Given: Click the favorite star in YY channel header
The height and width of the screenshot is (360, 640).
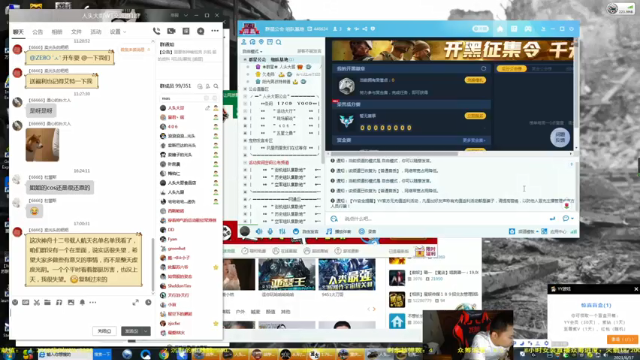Looking at the screenshot, I should (x=349, y=29).
